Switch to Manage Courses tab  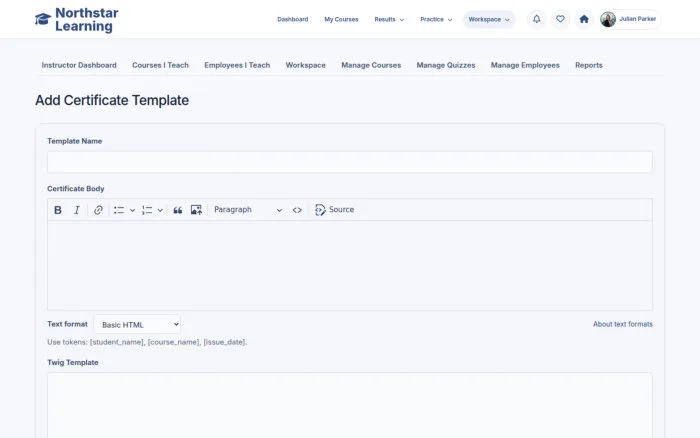(371, 65)
